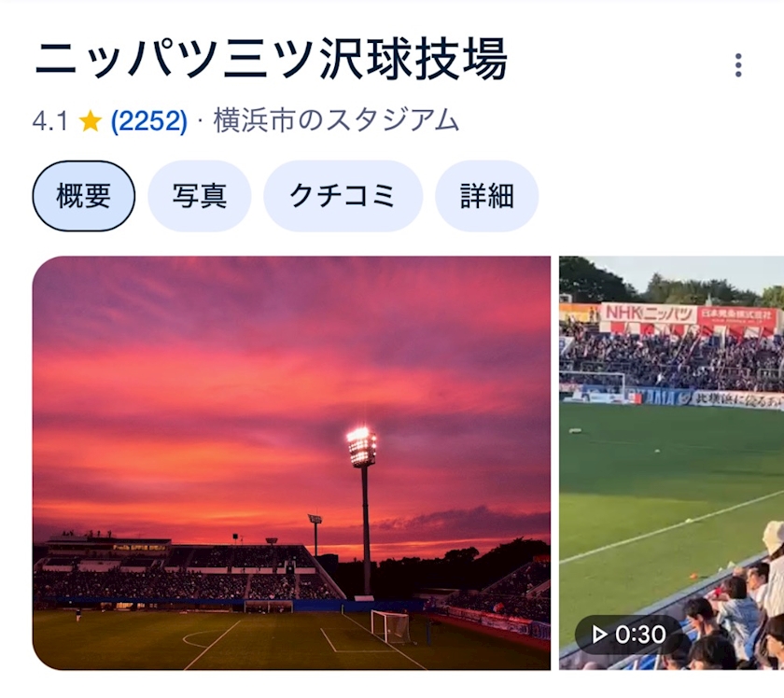Open the クチコミ tab
784x698 pixels.
[343, 196]
